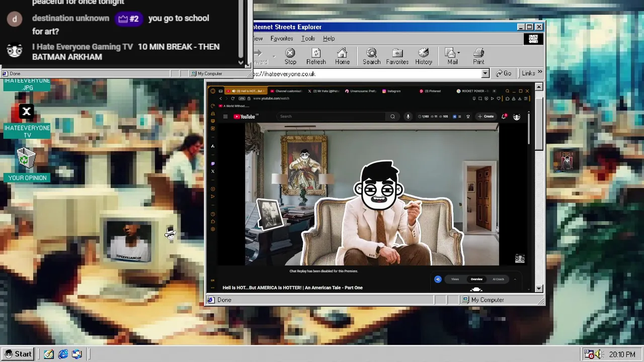Switch to the Mr Hate X tab

(x=324, y=91)
